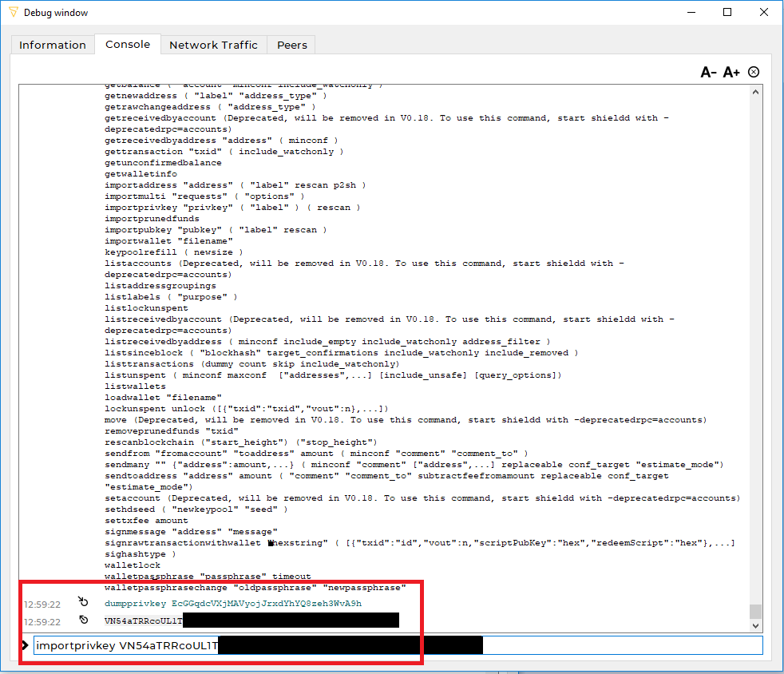Click the 'signrawtransactionwithwallet' line
The height and width of the screenshot is (674, 784).
(420, 549)
